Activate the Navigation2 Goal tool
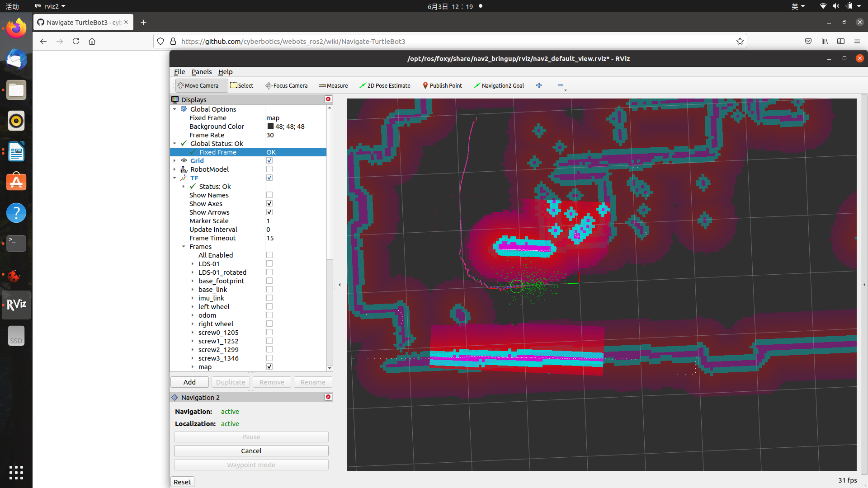Viewport: 868px width, 488px height. 499,85
